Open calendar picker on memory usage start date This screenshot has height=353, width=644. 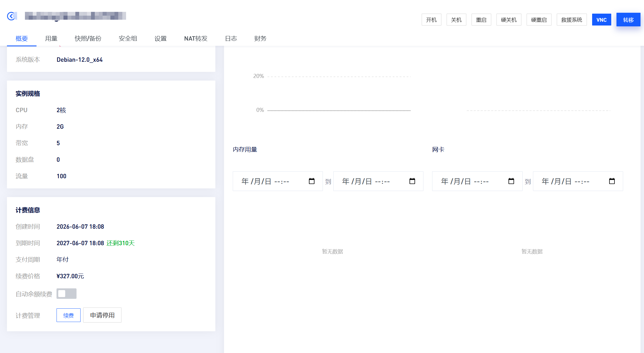coord(312,181)
